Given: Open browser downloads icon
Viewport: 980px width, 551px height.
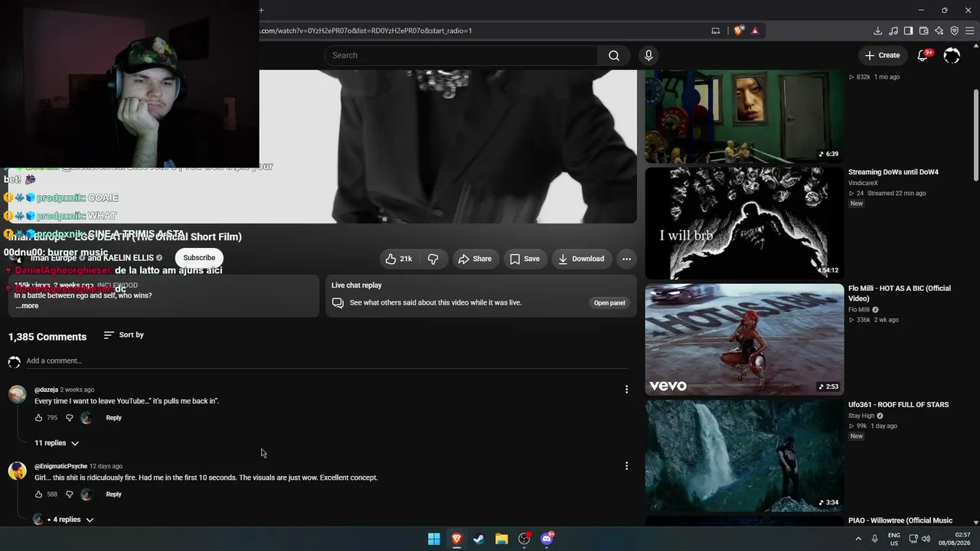Looking at the screenshot, I should [x=877, y=31].
